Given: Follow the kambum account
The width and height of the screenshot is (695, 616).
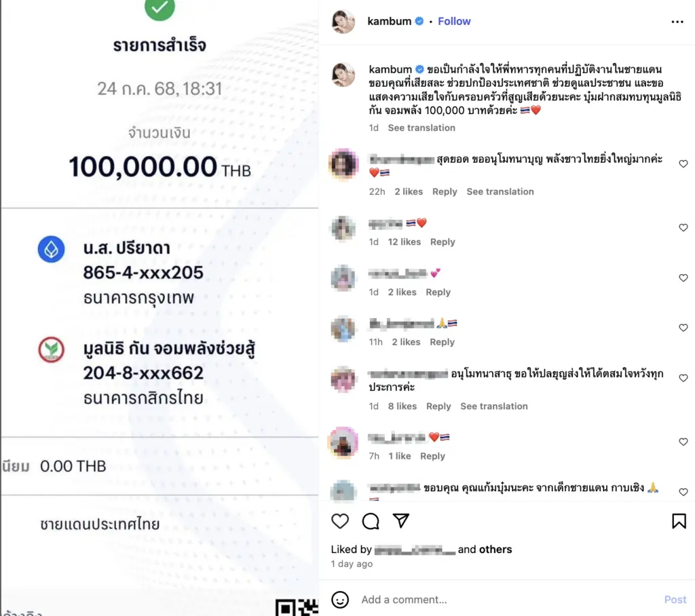Looking at the screenshot, I should (454, 21).
